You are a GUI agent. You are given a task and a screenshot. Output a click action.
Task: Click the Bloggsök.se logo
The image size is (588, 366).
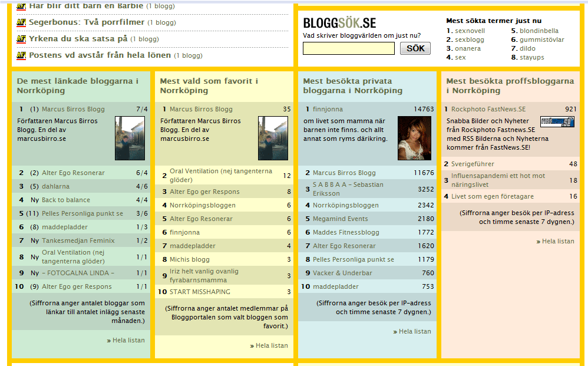[x=339, y=23]
